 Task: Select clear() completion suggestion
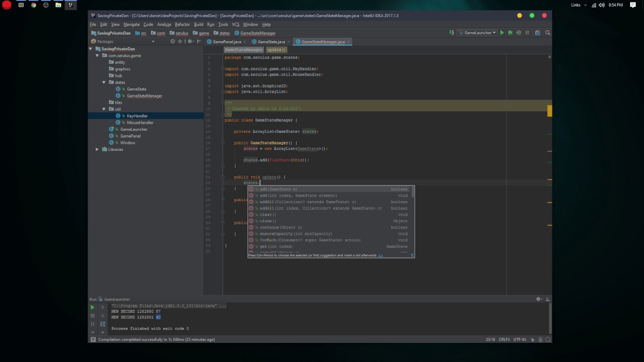coord(331,215)
